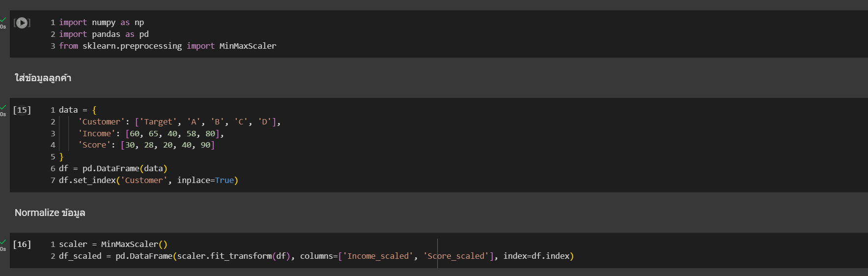The image size is (868, 276).
Task: Click the green checkmark beside imports cell
Action: (3, 20)
